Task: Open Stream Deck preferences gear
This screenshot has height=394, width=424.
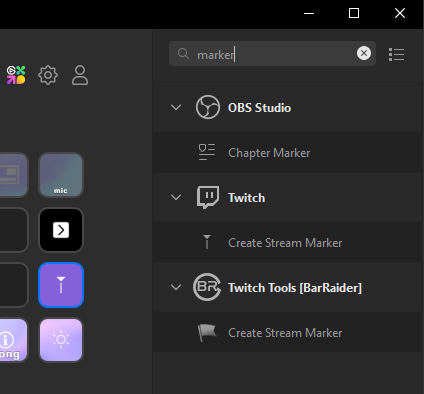Action: click(48, 75)
